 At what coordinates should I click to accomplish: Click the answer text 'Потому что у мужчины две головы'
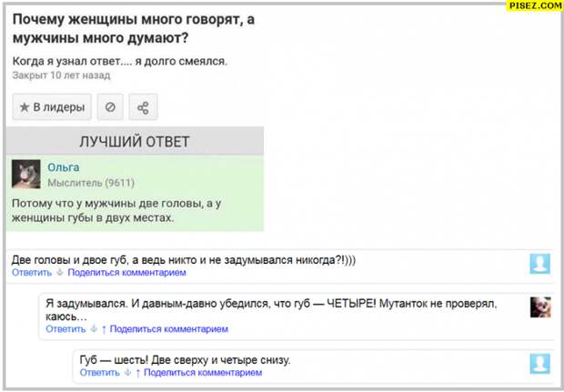(x=116, y=210)
